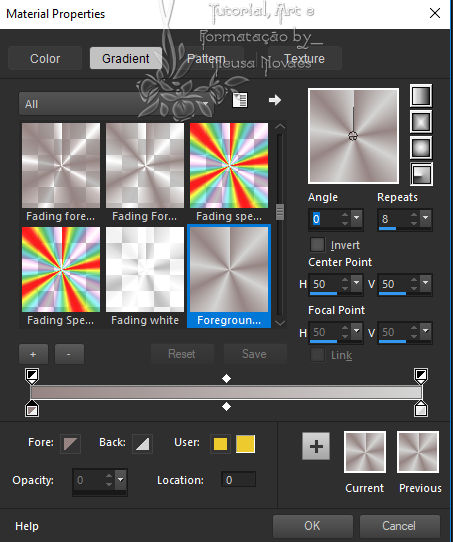Select the Fading white gradient thumbnail

coord(145,276)
